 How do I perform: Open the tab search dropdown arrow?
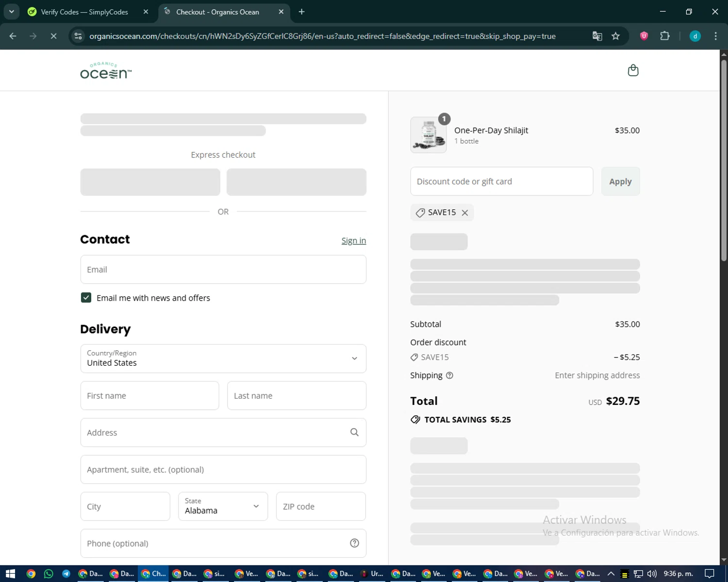[11, 12]
